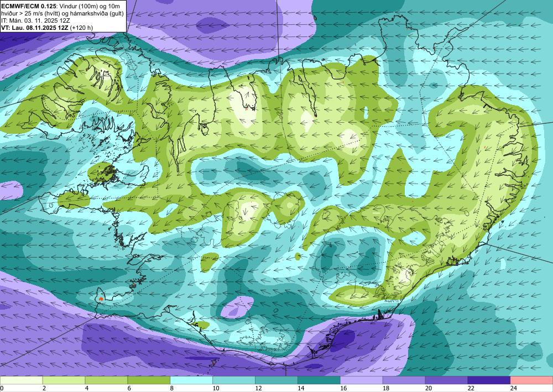Click the legend scale label '18'
This screenshot has width=553, height=392.
386,388
